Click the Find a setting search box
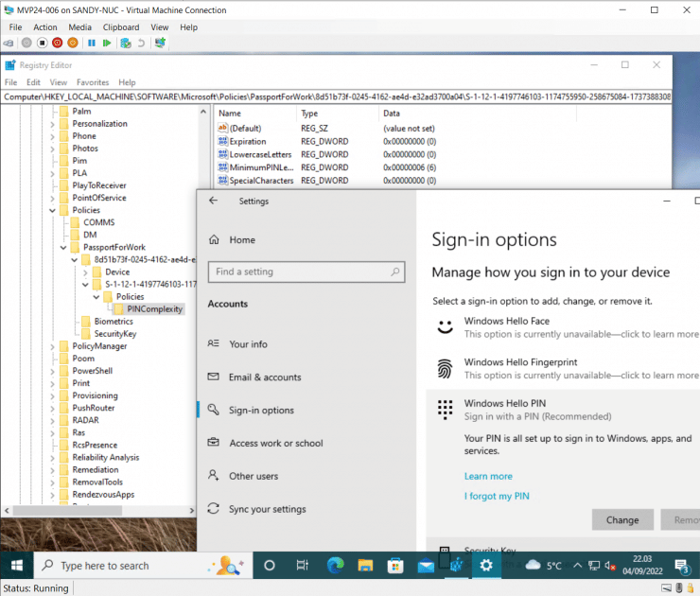 [306, 272]
